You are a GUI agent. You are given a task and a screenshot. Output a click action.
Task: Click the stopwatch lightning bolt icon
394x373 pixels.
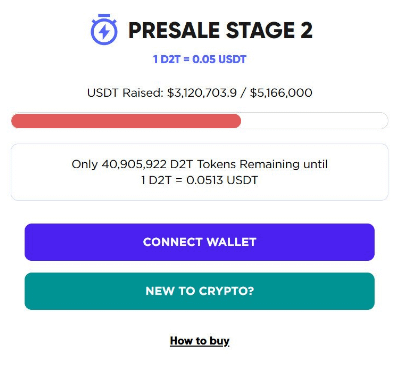(x=104, y=29)
